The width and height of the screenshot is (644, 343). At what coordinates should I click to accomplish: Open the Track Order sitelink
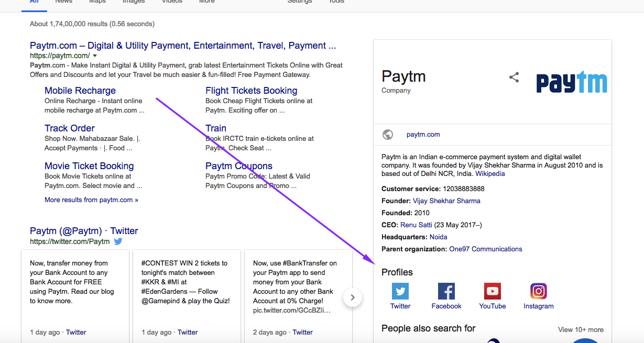[x=70, y=128]
